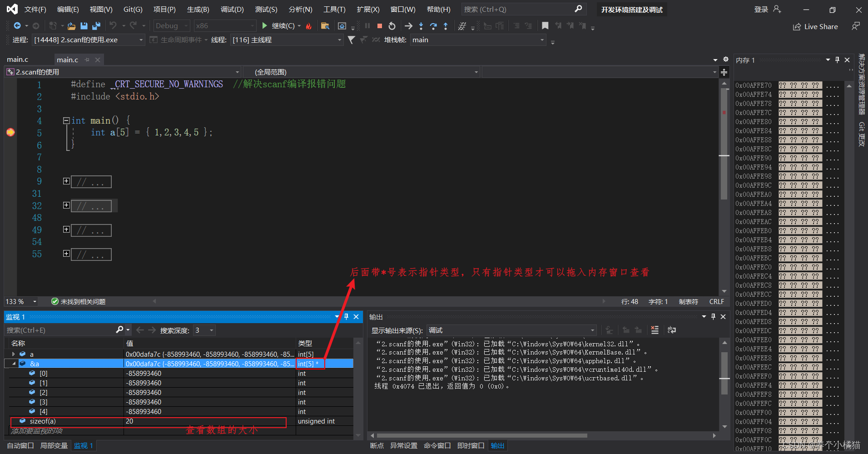Expand the 'a' variable in Watch
This screenshot has height=454, width=868.
click(x=13, y=354)
